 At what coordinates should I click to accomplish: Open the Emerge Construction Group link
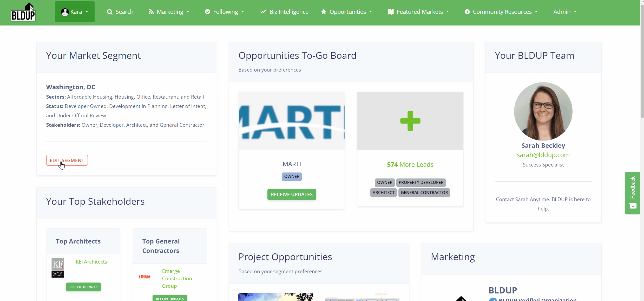(x=177, y=278)
